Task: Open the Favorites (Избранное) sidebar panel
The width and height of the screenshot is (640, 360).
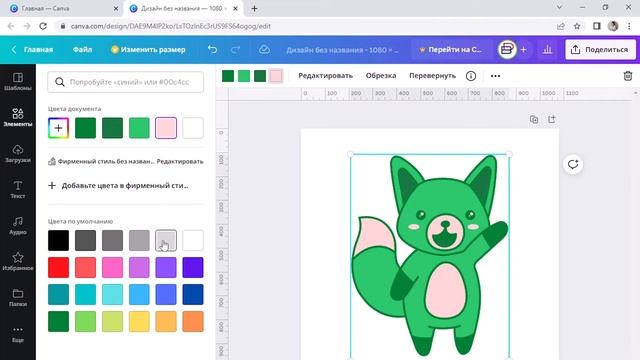Action: (18, 262)
